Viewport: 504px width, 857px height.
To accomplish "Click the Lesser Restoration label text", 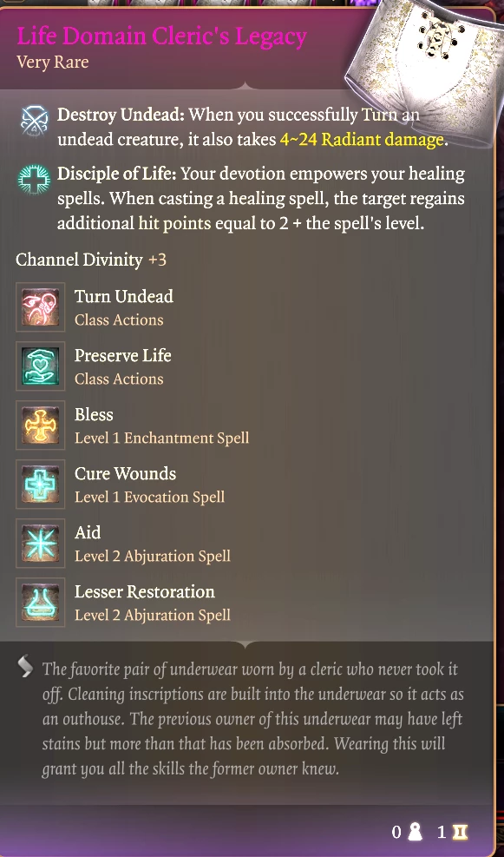I will (145, 591).
